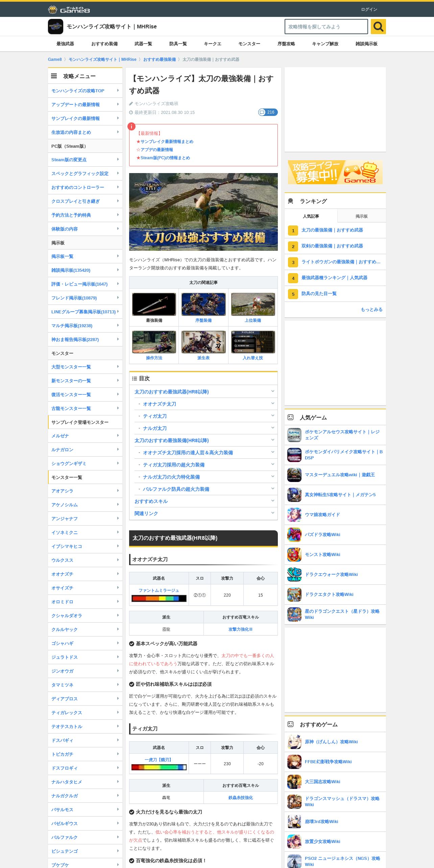Open the 派生表 related article thumbnail
Screen dimensions: 434x868
(203, 342)
